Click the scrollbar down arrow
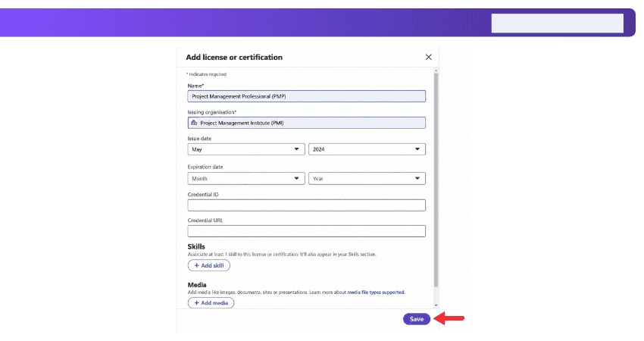Image resolution: width=644 pixels, height=341 pixels. [436, 305]
